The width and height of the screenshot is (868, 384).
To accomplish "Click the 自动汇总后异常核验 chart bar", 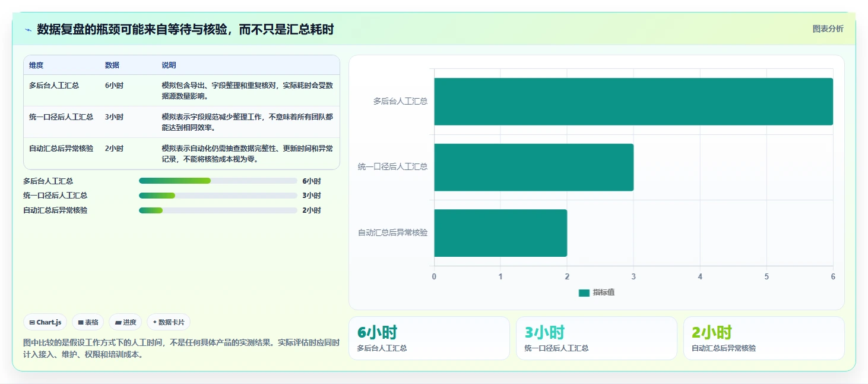I will (x=500, y=233).
